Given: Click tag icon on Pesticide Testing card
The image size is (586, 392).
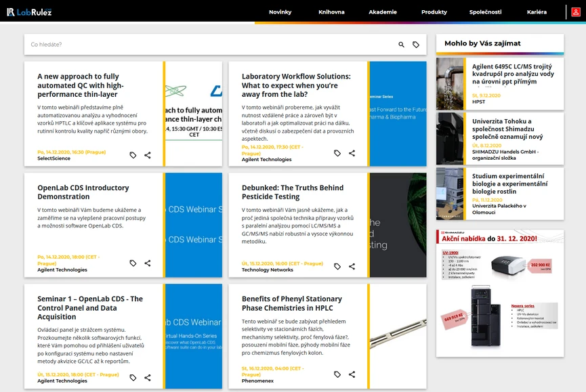Looking at the screenshot, I should tap(337, 266).
